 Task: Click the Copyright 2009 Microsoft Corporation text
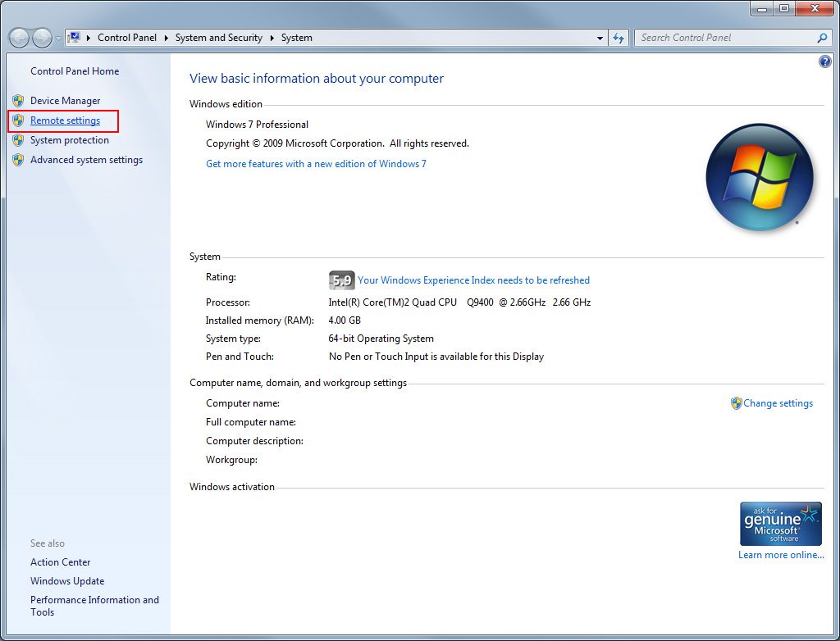pyautogui.click(x=337, y=143)
